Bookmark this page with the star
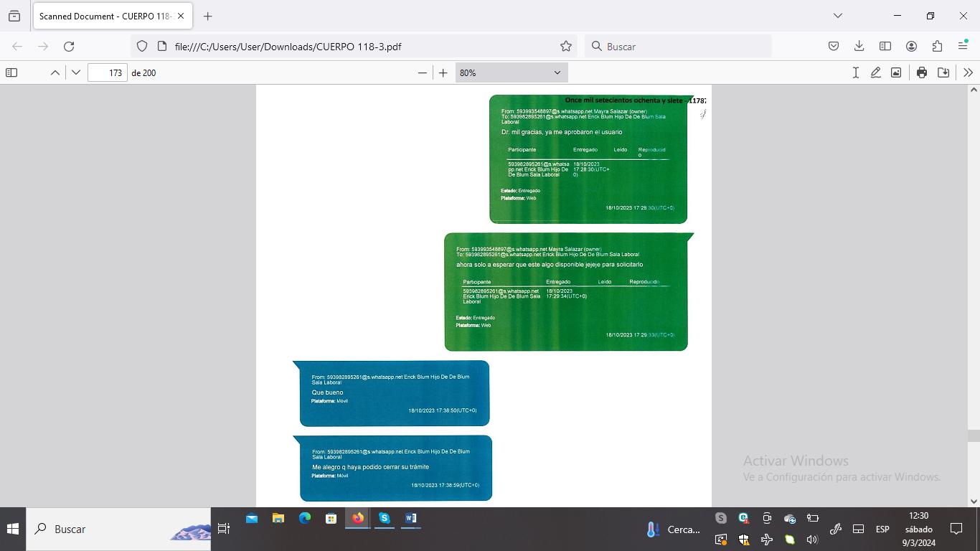980x551 pixels. [x=566, y=46]
